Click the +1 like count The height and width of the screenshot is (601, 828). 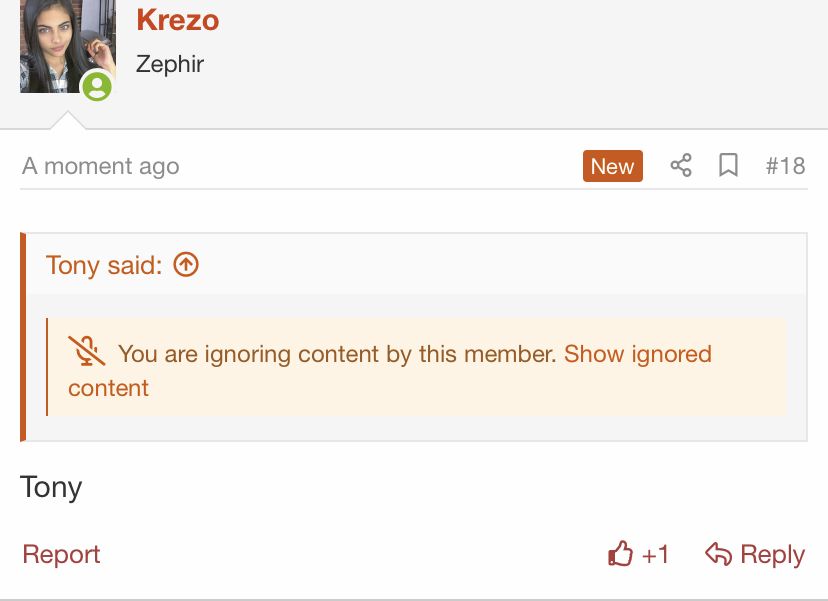coord(655,555)
